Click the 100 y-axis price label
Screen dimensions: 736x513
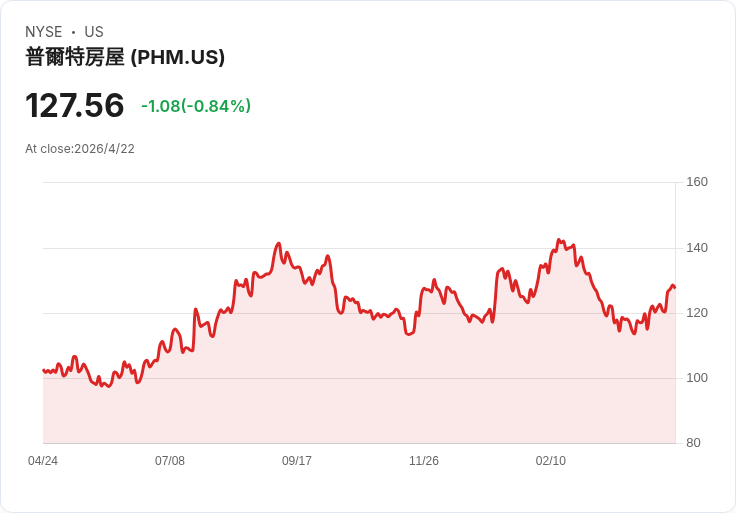coord(697,378)
